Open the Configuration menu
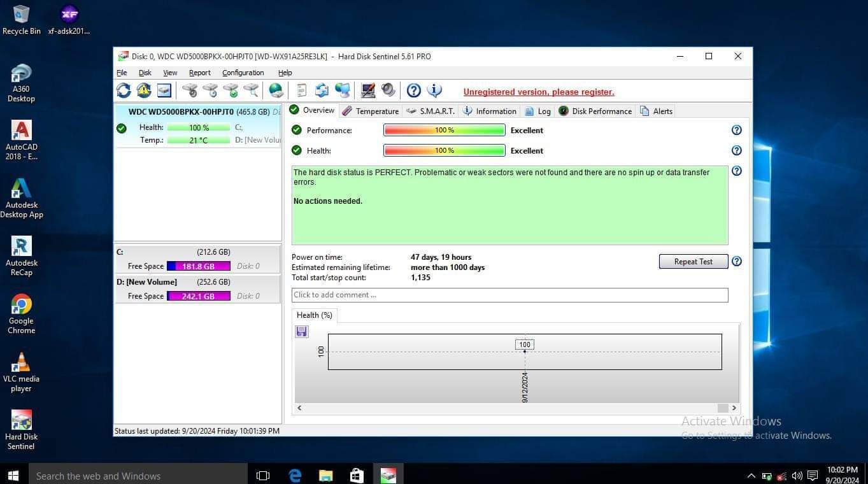This screenshot has width=868, height=484. (x=243, y=73)
